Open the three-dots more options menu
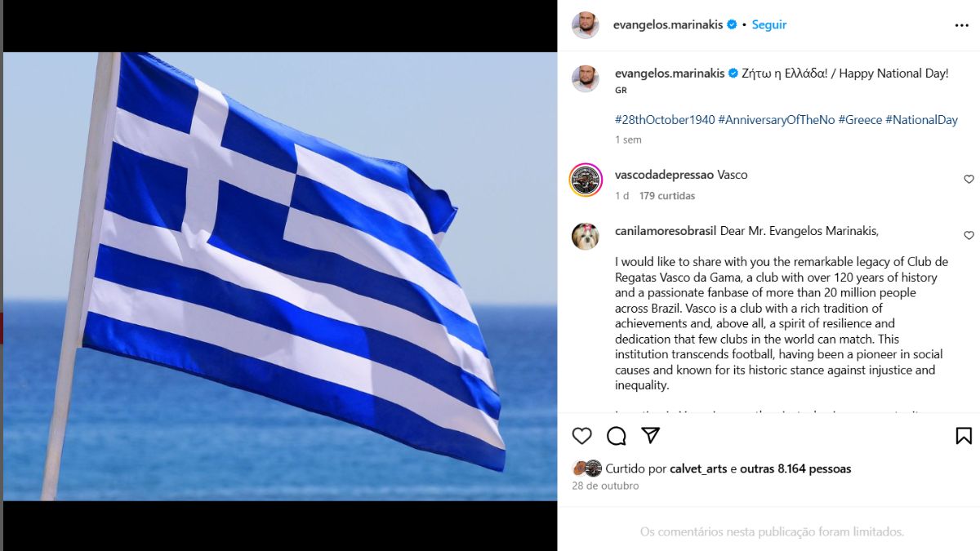 (x=961, y=25)
